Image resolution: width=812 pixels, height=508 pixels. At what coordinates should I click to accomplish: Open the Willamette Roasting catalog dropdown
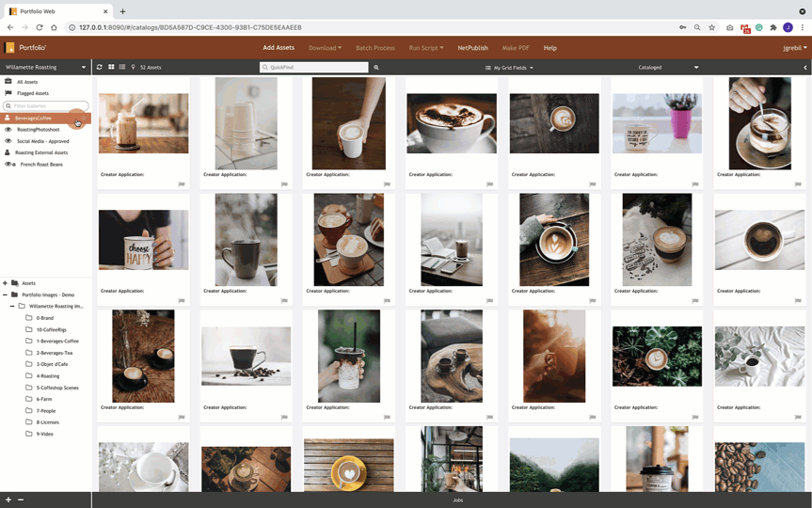tap(45, 68)
